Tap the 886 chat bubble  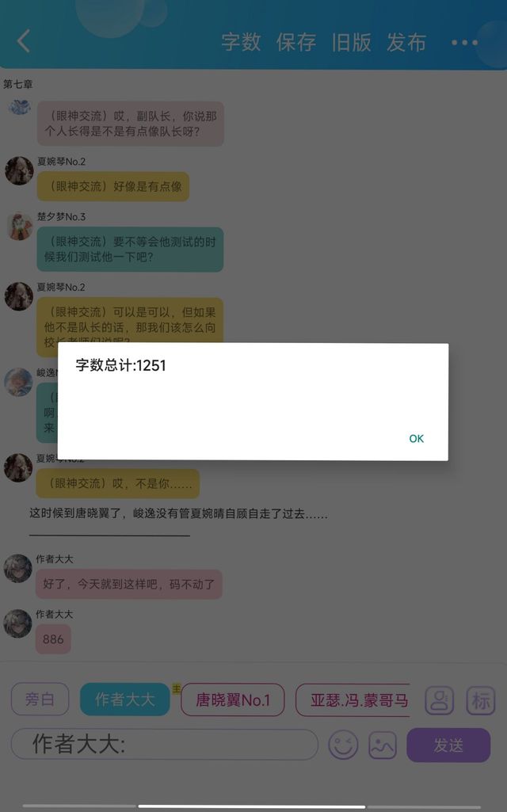click(x=53, y=639)
